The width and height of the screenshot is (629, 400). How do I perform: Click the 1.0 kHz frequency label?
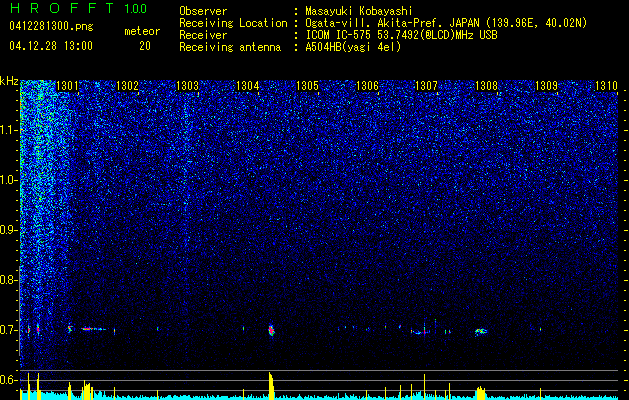click(x=9, y=180)
